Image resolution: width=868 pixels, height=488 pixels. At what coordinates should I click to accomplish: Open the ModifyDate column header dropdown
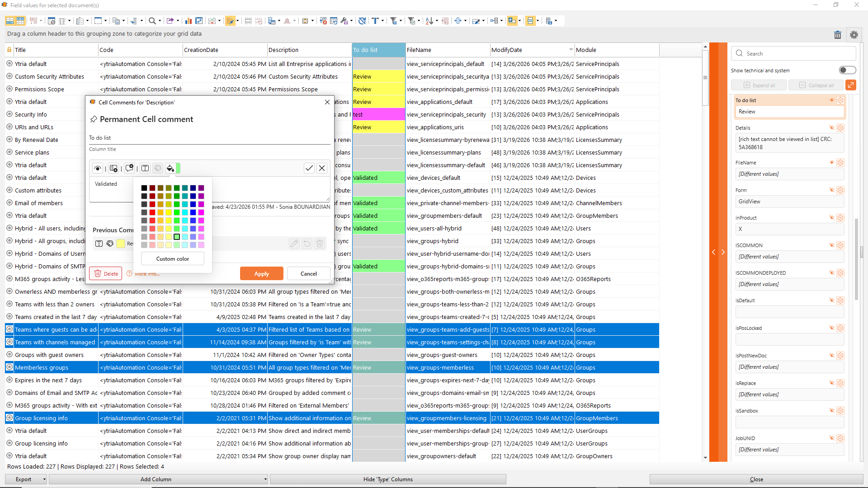pos(571,50)
